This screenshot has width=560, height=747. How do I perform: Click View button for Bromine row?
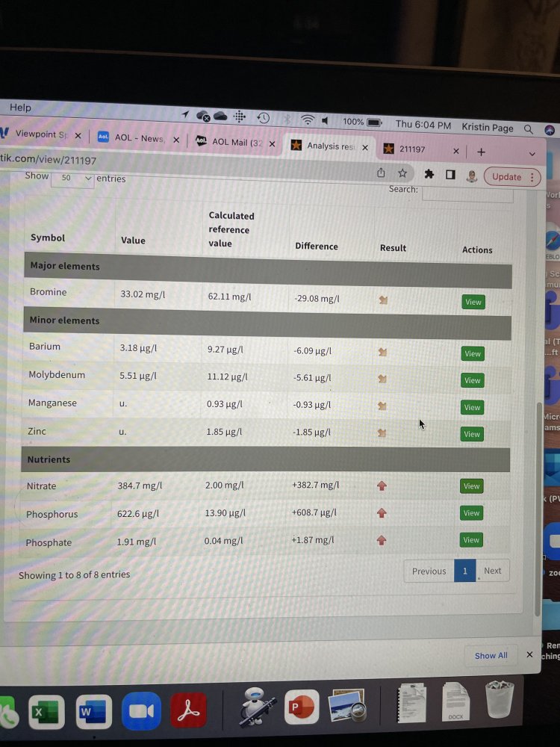tap(473, 302)
